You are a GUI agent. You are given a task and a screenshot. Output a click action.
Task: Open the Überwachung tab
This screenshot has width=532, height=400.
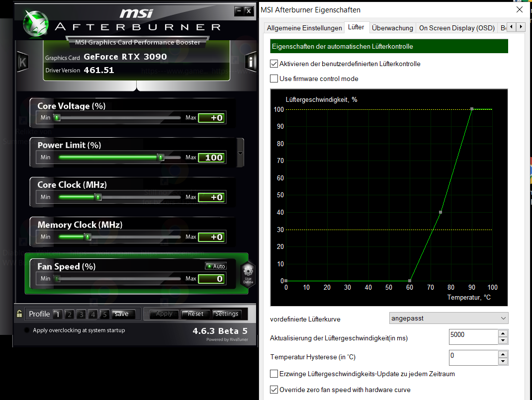pyautogui.click(x=392, y=28)
